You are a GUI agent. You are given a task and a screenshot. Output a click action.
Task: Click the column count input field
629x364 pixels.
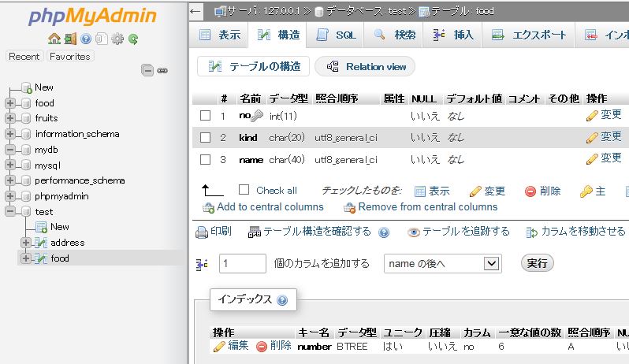[242, 263]
